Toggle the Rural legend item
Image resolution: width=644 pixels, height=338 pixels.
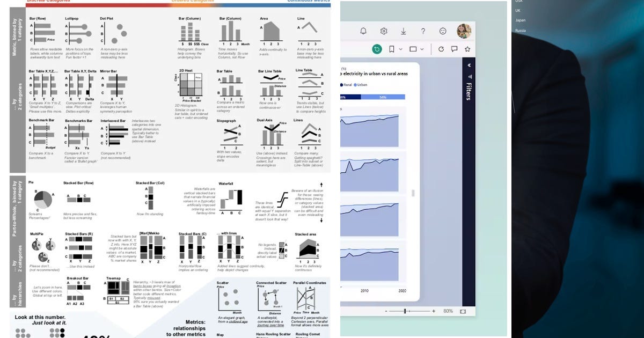click(x=346, y=85)
